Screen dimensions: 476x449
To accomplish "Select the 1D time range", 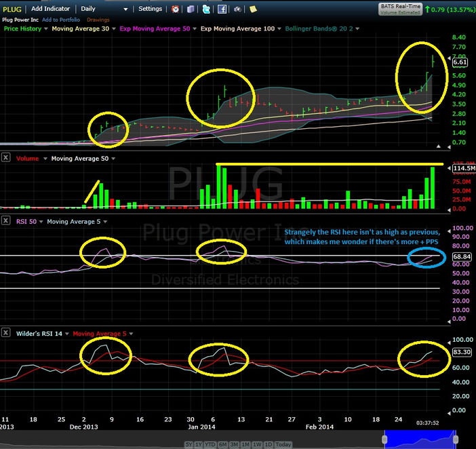I will click(269, 444).
